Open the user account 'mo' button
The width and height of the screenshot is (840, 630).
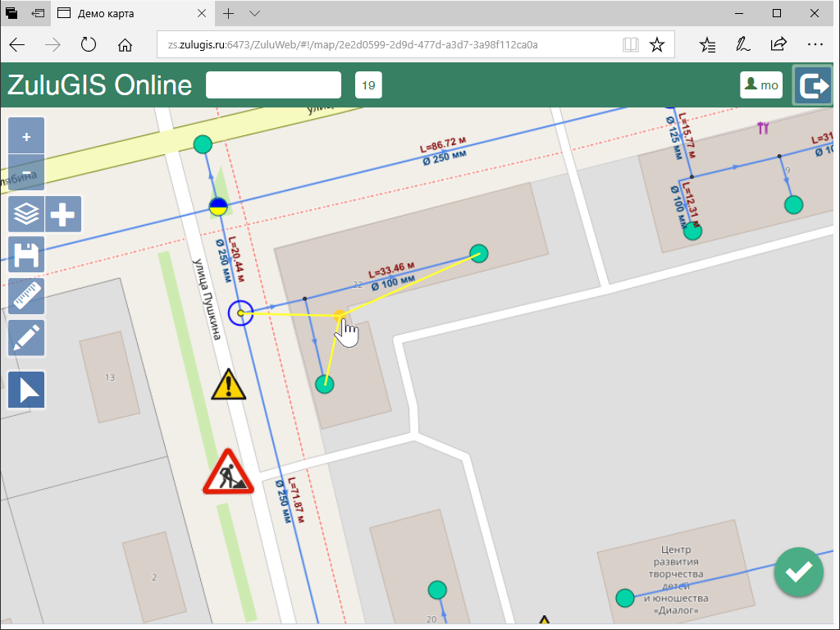[760, 85]
